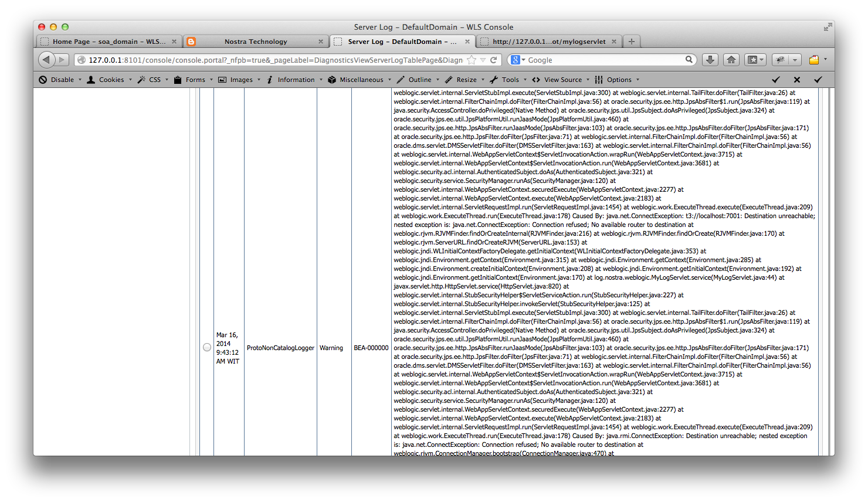Go back with the browser back arrow
Image resolution: width=868 pixels, height=502 pixels.
[46, 60]
